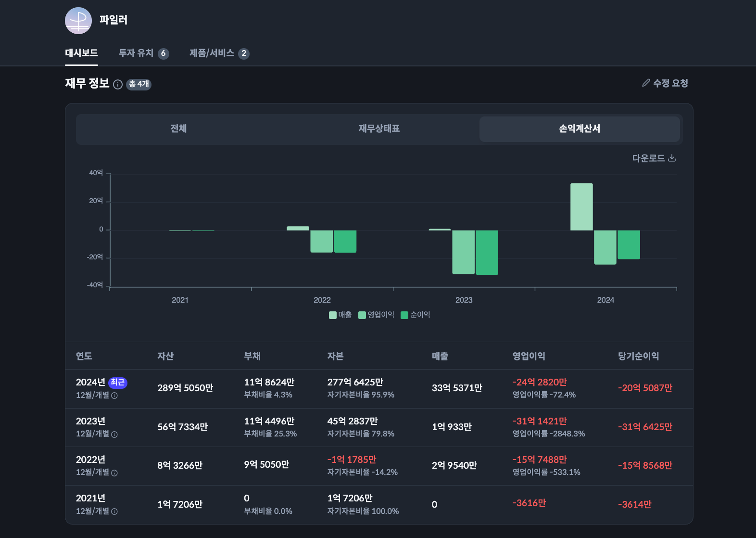Click the download icon beside 다운로드
Viewport: 756px width, 538px height.
(672, 158)
